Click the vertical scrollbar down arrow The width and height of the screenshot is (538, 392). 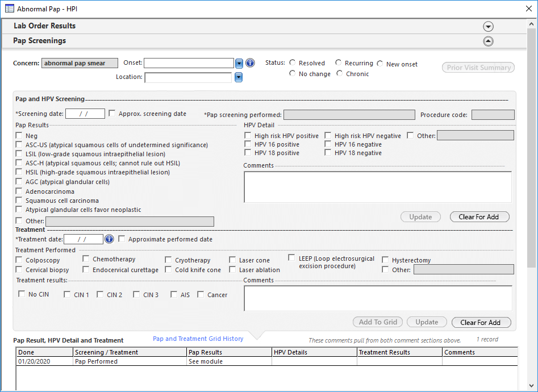pos(532,386)
